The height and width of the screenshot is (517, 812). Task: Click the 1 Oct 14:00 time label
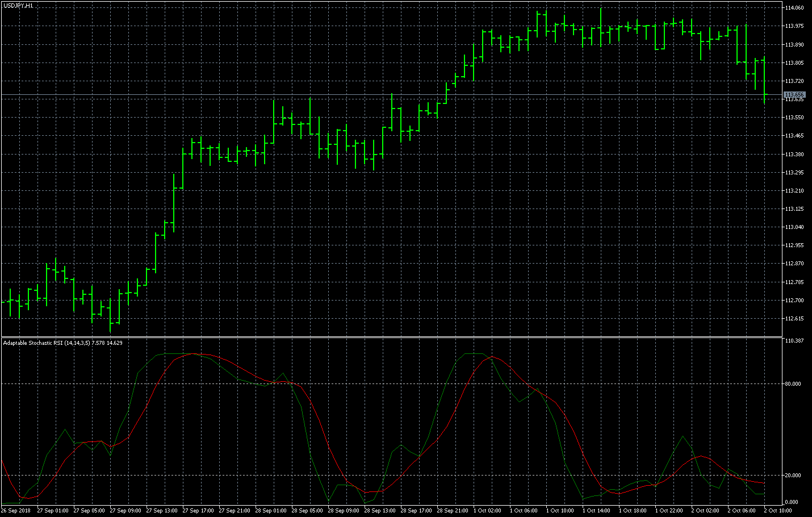(597, 511)
